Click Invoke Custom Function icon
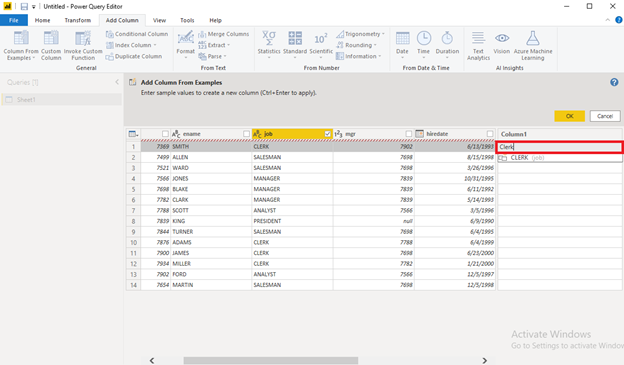 coord(83,38)
